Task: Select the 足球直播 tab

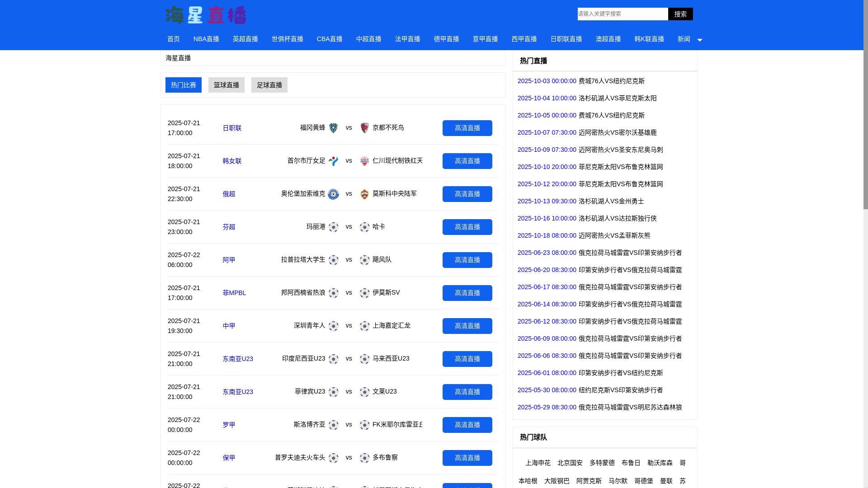Action: tap(269, 85)
